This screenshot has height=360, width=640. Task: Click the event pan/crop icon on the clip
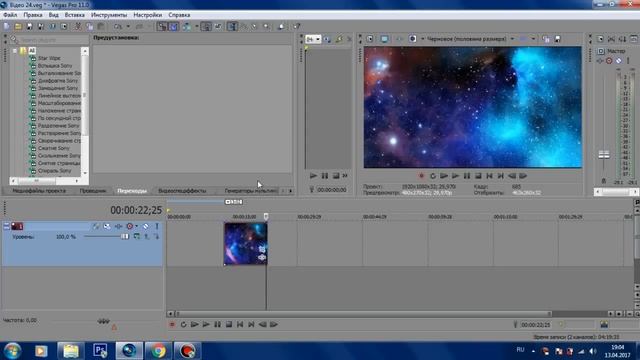coord(262,249)
